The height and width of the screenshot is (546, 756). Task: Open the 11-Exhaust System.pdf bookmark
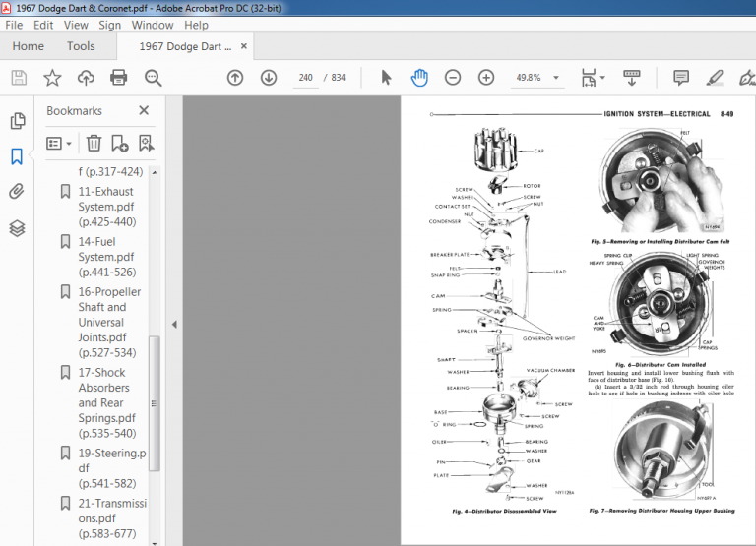107,207
